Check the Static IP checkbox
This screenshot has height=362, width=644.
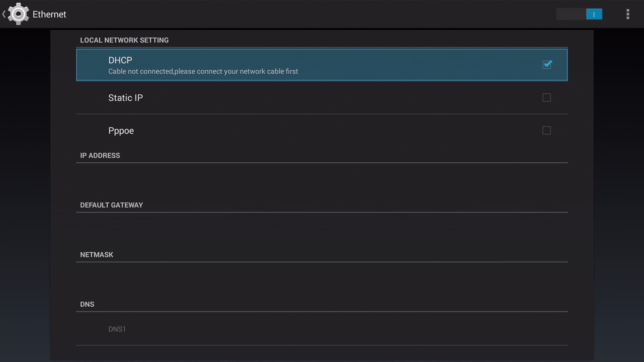pos(547,98)
